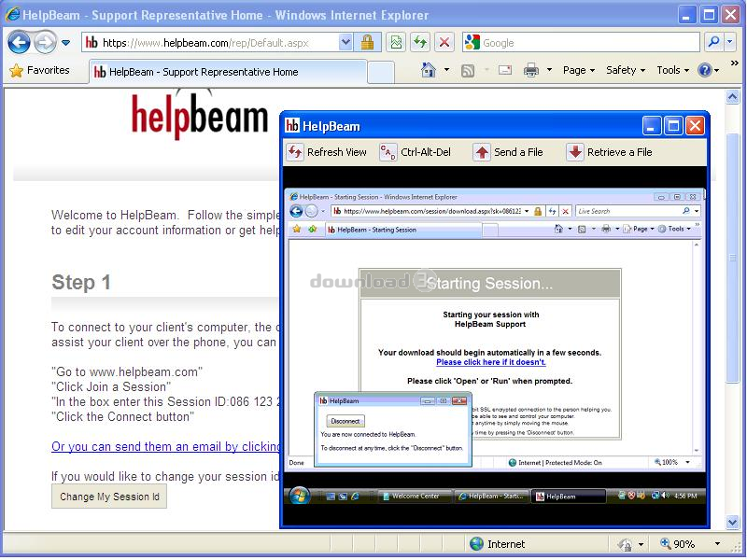747x560 pixels.
Task: Click the red Stop button in outer browser
Action: coord(444,43)
